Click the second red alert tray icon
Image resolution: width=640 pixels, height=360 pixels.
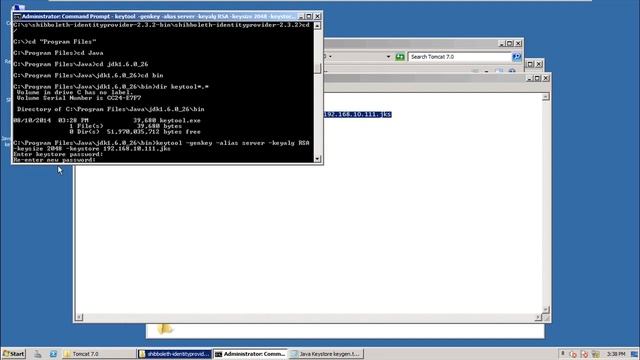(x=584, y=354)
